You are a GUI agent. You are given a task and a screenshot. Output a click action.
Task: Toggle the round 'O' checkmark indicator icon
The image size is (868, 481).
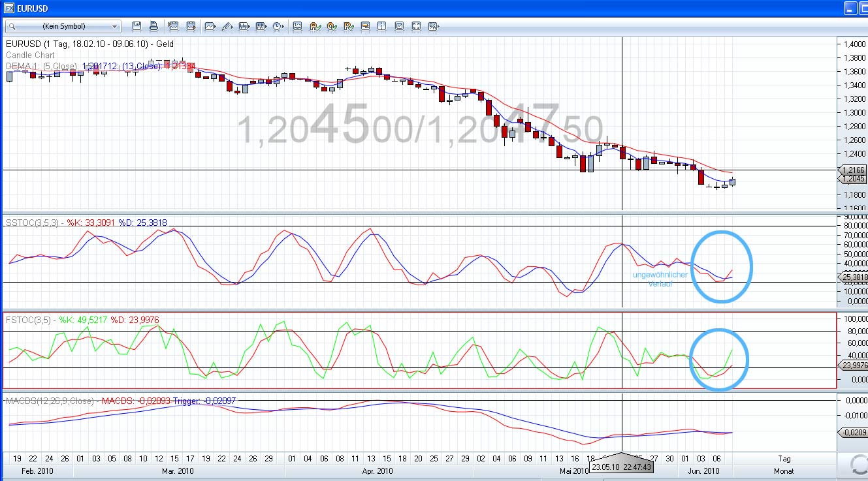click(331, 26)
